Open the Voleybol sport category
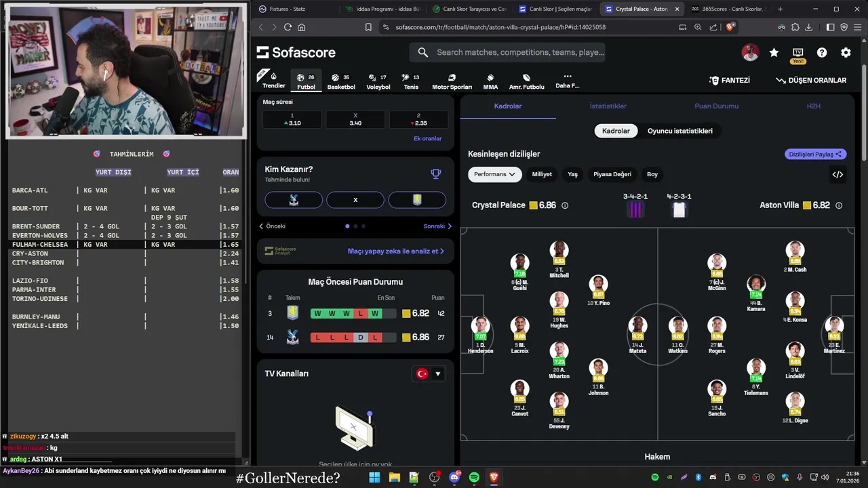Image resolution: width=868 pixels, height=488 pixels. (x=378, y=81)
